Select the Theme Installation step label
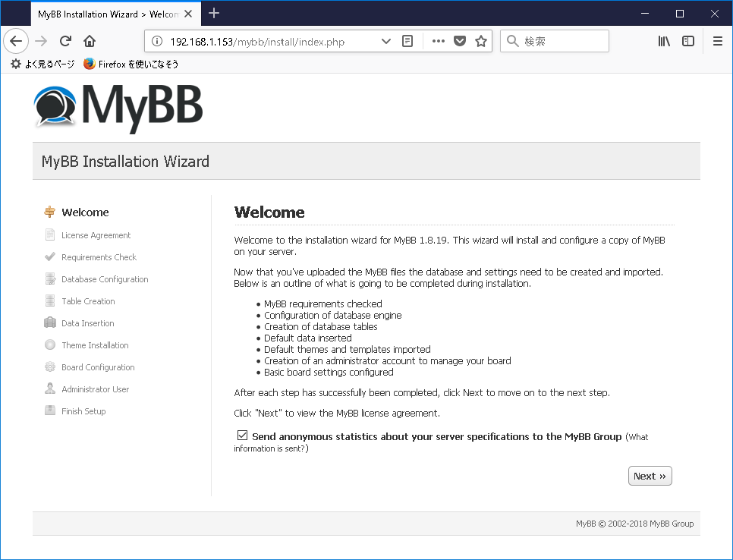 [95, 345]
